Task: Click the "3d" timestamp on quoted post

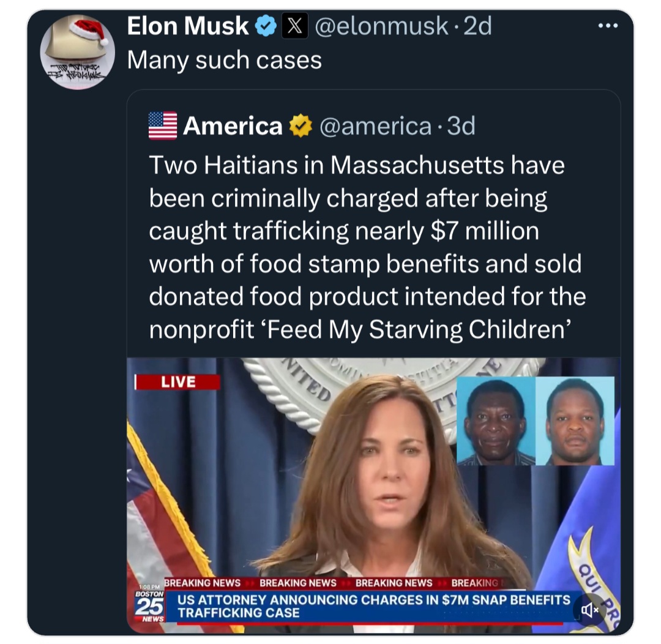Action: coord(461,126)
